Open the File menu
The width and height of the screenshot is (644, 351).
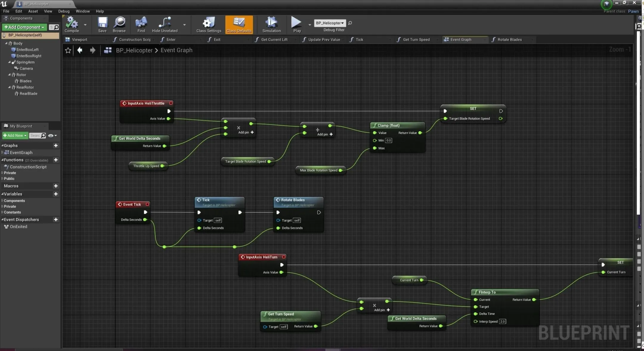[x=6, y=11]
